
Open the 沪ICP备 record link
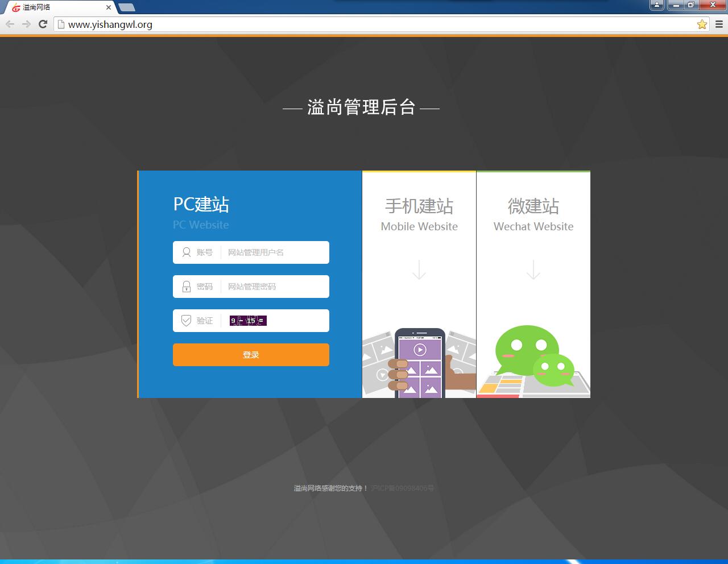pyautogui.click(x=403, y=488)
